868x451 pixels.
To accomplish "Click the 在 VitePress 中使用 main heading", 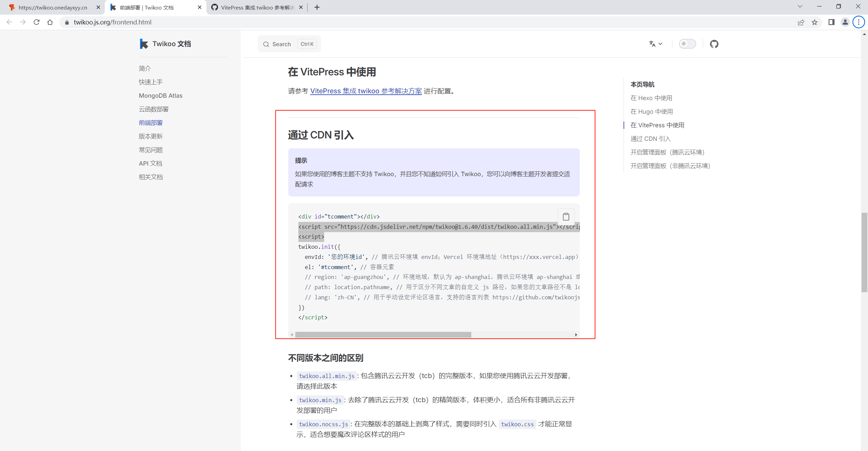I will [x=332, y=72].
